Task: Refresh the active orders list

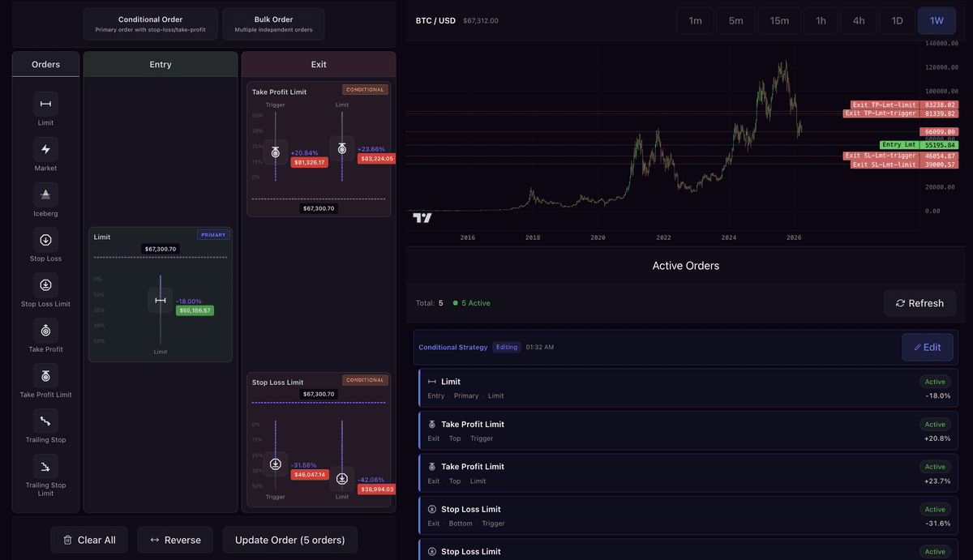Action: 919,303
